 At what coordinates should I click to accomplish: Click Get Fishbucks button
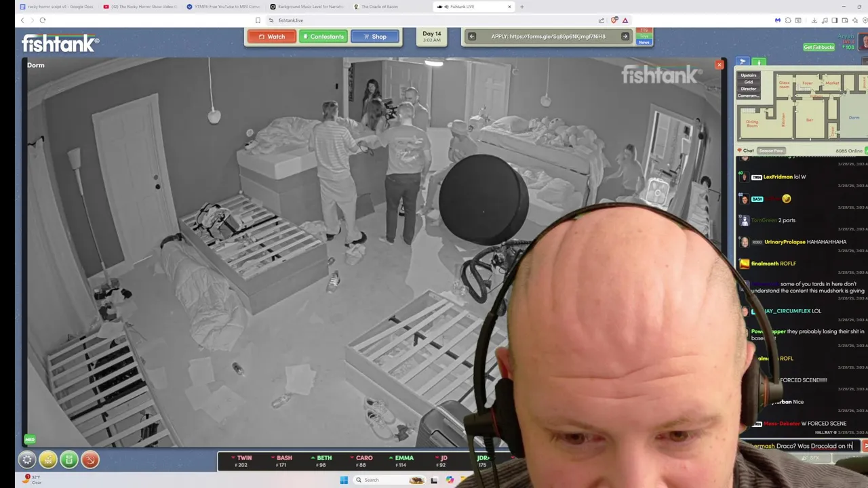(818, 47)
